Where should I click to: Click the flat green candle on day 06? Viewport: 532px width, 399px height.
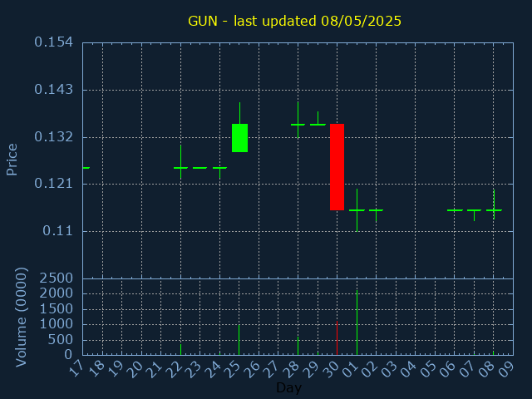pos(455,210)
